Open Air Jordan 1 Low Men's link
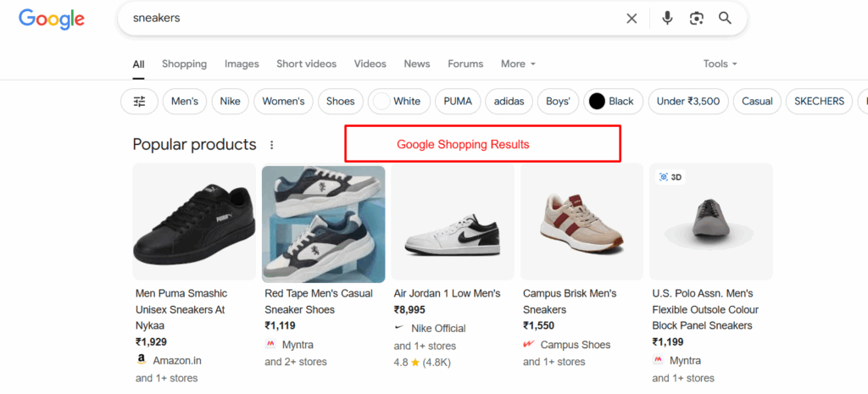 [447, 293]
